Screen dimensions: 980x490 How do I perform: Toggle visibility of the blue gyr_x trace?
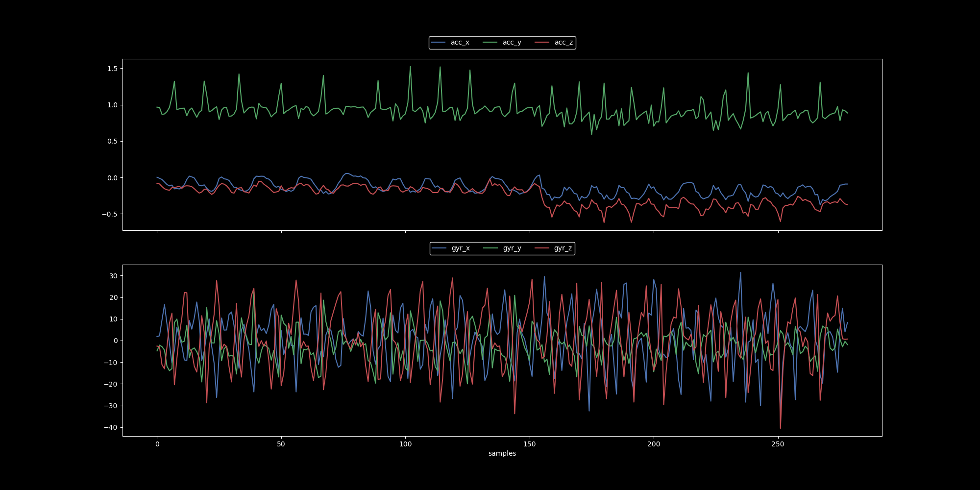point(460,248)
